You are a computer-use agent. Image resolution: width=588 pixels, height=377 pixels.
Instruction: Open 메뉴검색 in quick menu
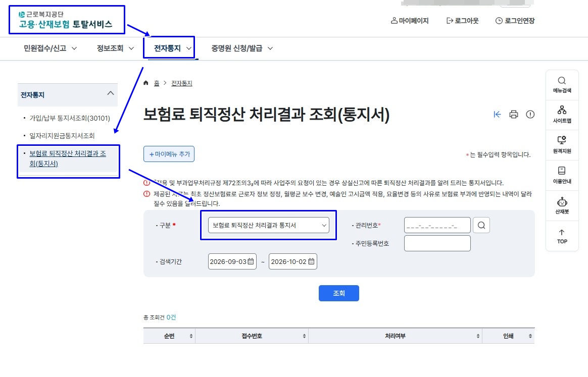(562, 85)
